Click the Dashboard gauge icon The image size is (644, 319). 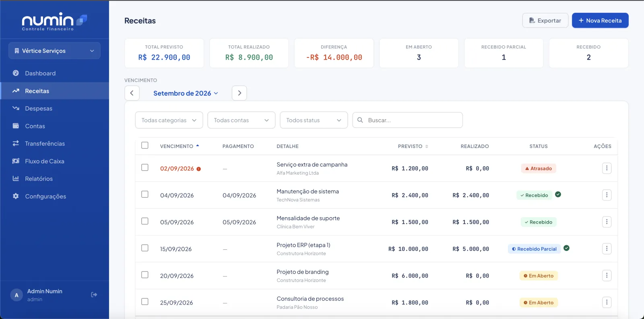[16, 73]
